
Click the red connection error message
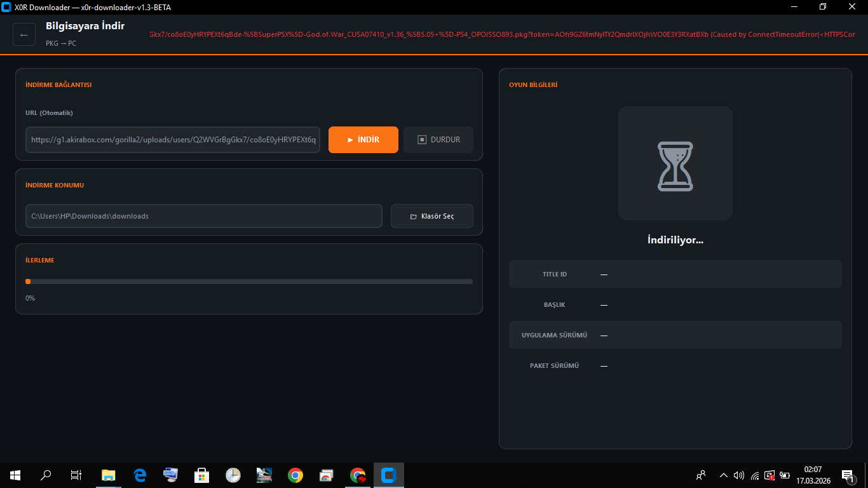pos(502,34)
